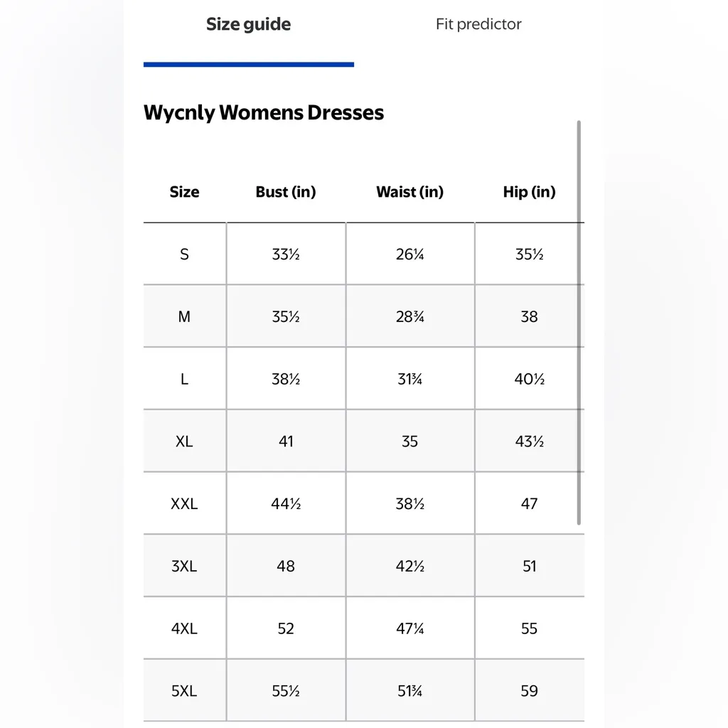This screenshot has height=728, width=728.
Task: Select the Size guide tab
Action: pos(248,24)
